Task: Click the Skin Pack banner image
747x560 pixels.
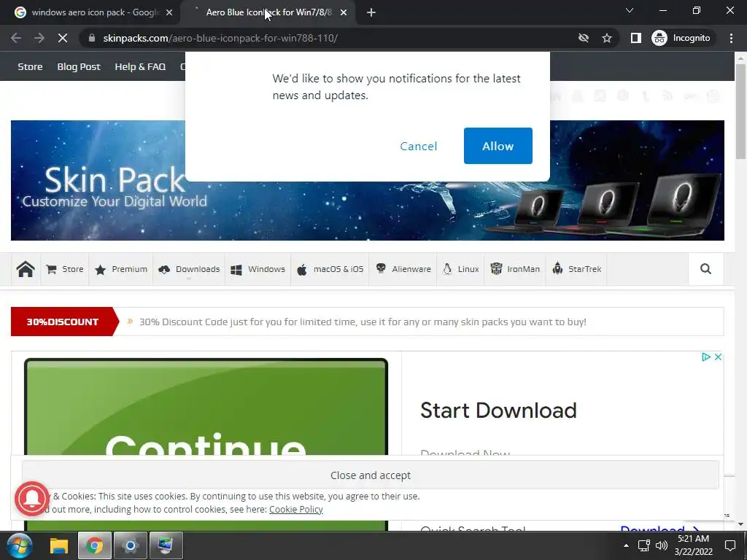Action: pos(368,181)
